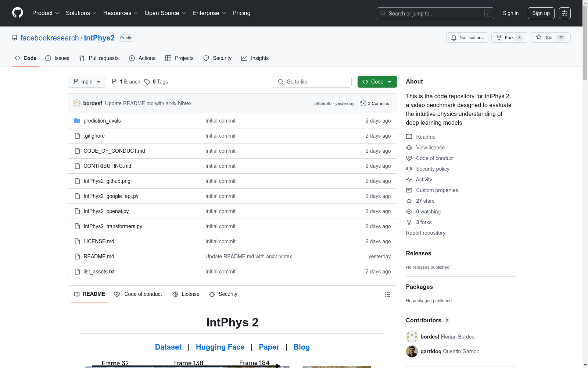Image resolution: width=588 pixels, height=368 pixels.
Task: Click the Go to file search box
Action: (312, 82)
